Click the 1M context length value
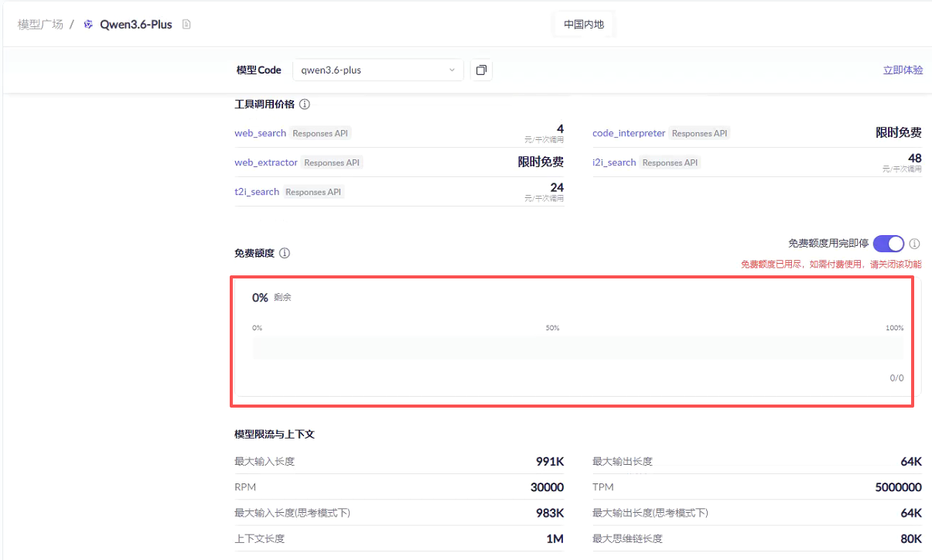Image resolution: width=932 pixels, height=560 pixels. (555, 538)
